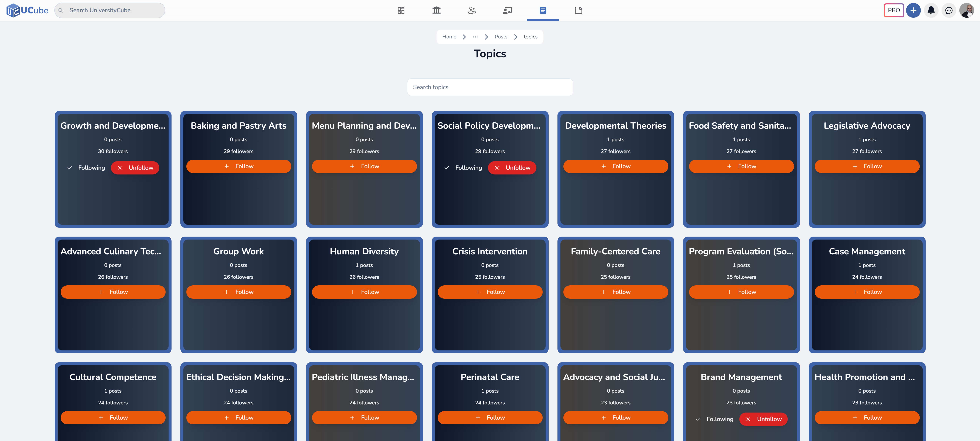The image size is (980, 441).
Task: Open the chat messages bubble icon
Action: tap(949, 10)
